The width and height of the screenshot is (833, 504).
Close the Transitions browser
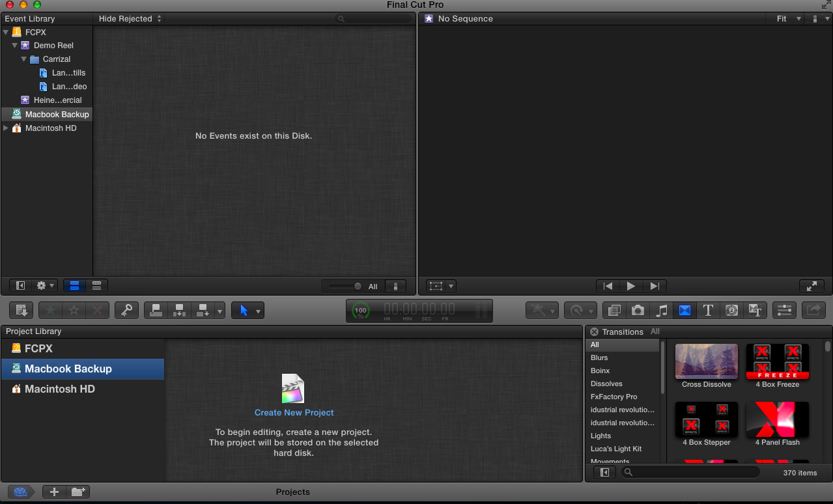click(594, 332)
